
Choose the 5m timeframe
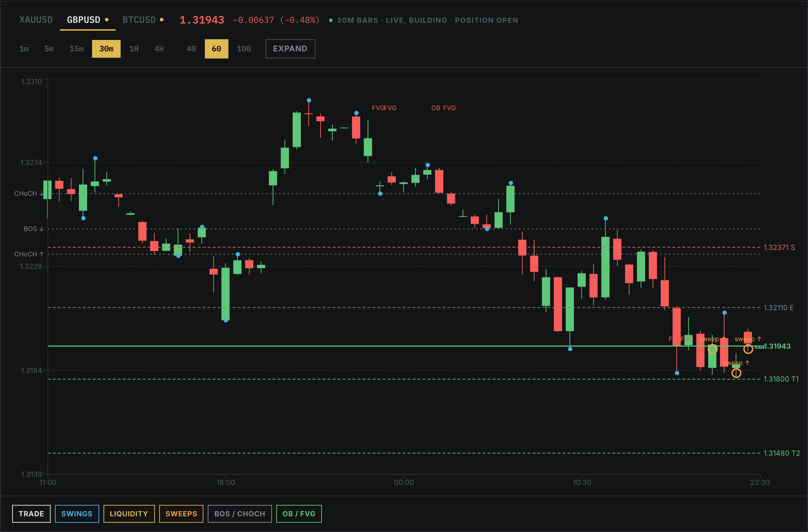click(x=49, y=49)
